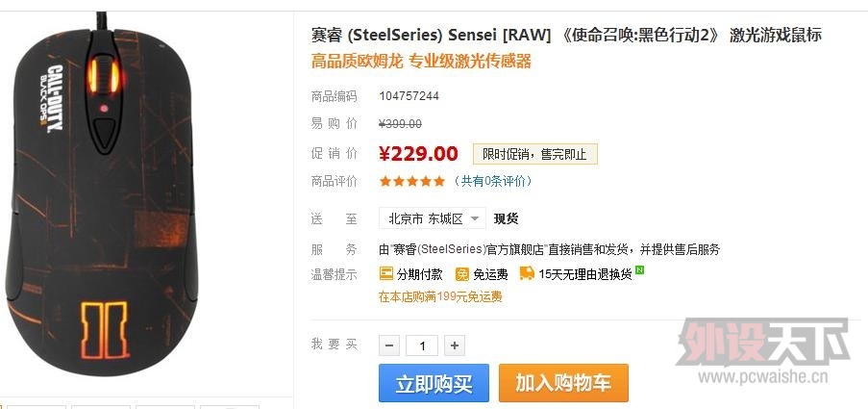This screenshot has height=409, width=868.
Task: Increase quantity with the plus button
Action: pos(455,345)
